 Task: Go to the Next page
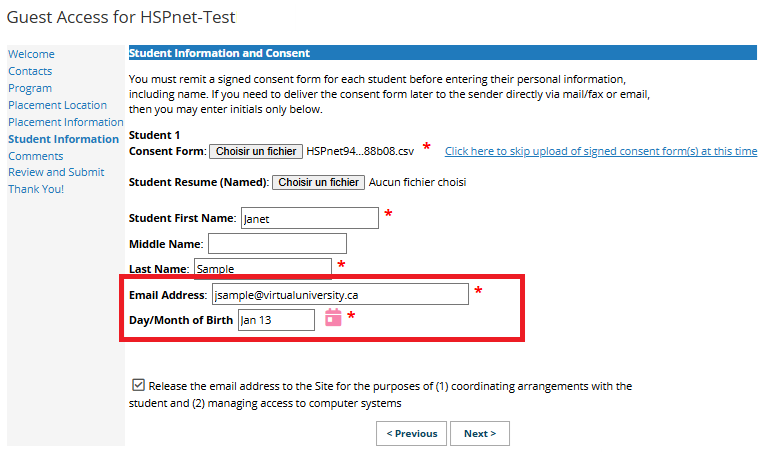coord(480,433)
